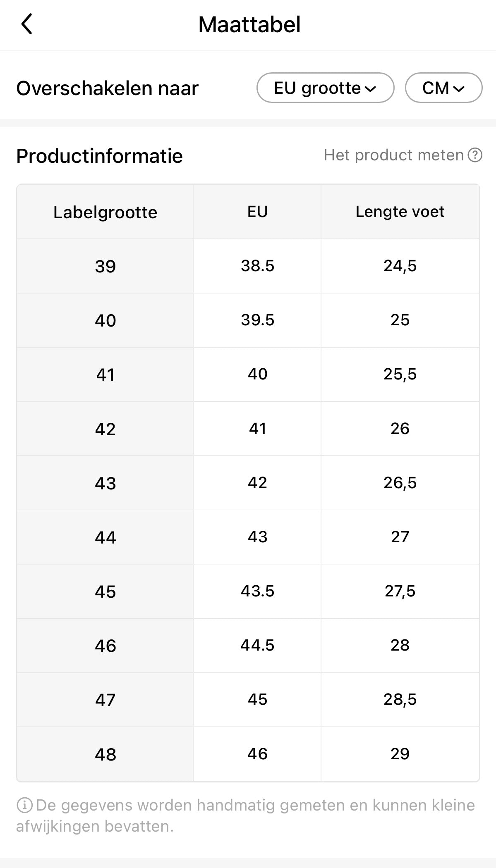Open the CM unit dropdown
This screenshot has height=868, width=496.
tap(443, 88)
